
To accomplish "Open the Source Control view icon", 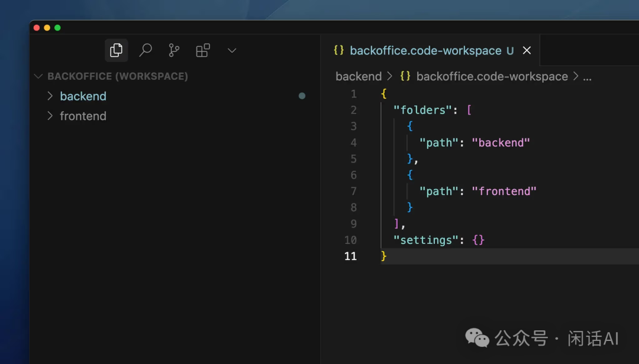I will click(174, 50).
